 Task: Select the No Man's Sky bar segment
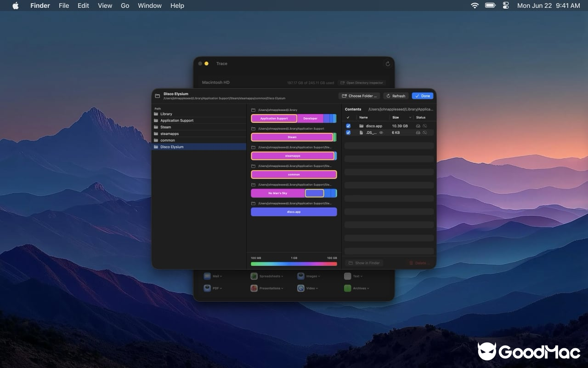(278, 193)
